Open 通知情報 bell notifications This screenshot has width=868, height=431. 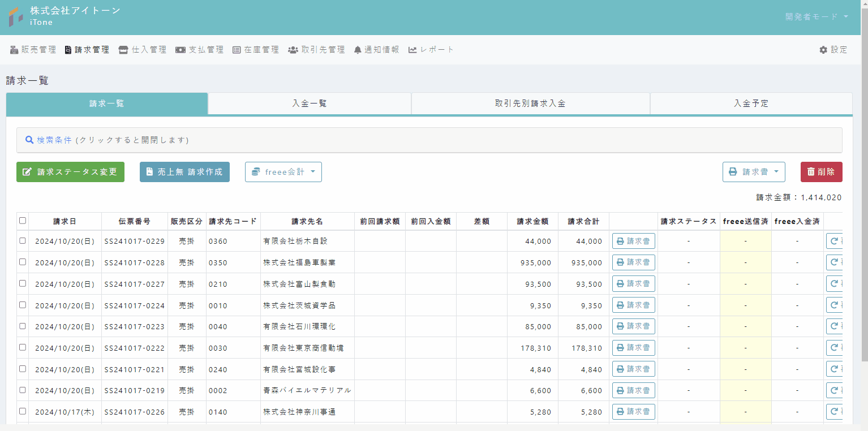click(x=376, y=50)
